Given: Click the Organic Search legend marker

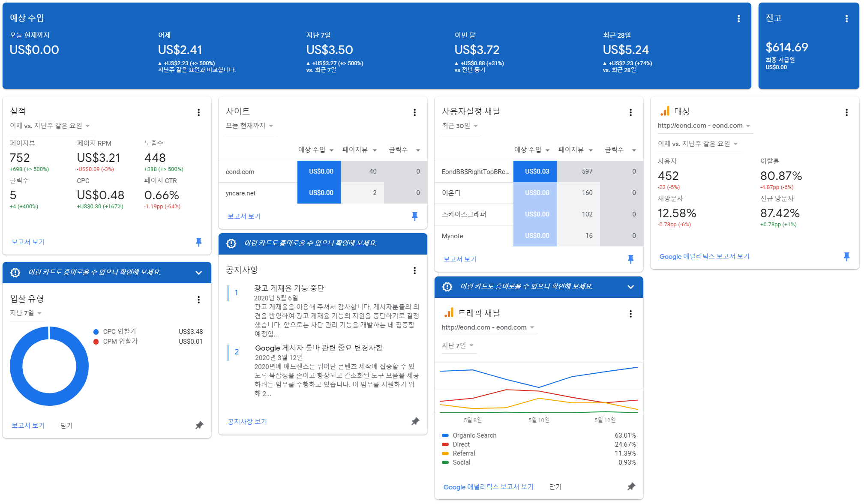Looking at the screenshot, I should coord(445,435).
